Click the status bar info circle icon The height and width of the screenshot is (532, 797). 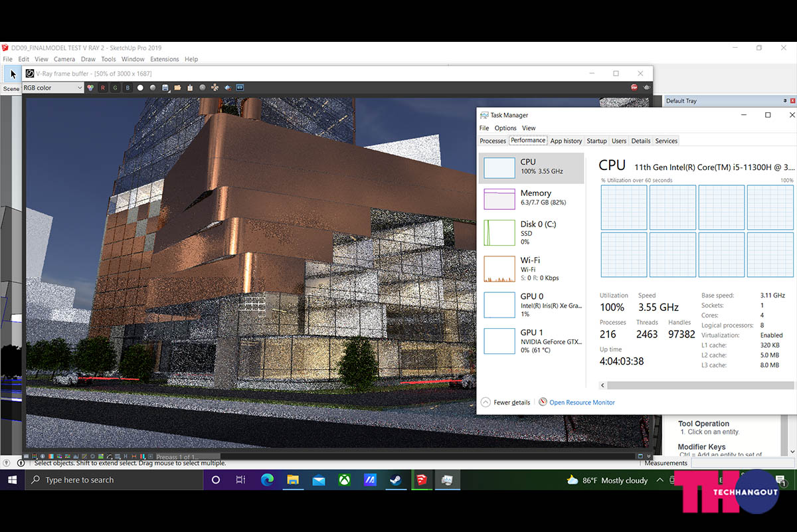pyautogui.click(x=21, y=463)
